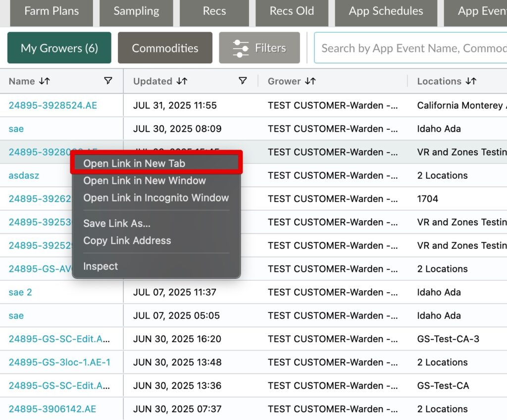Image resolution: width=507 pixels, height=420 pixels.
Task: Click the 1704 location cell
Action: (x=427, y=199)
